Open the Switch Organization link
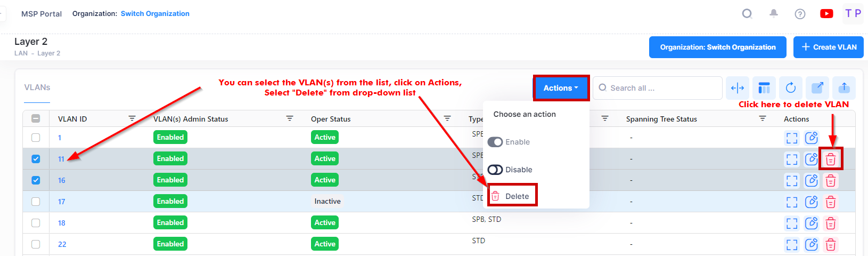Viewport: 868px width, 256px height. tap(155, 14)
